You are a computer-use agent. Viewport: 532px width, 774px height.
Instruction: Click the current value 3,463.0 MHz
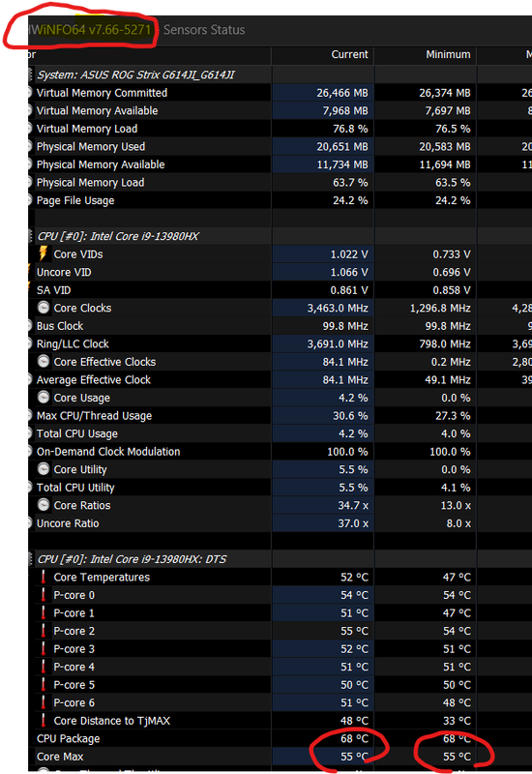pyautogui.click(x=338, y=308)
